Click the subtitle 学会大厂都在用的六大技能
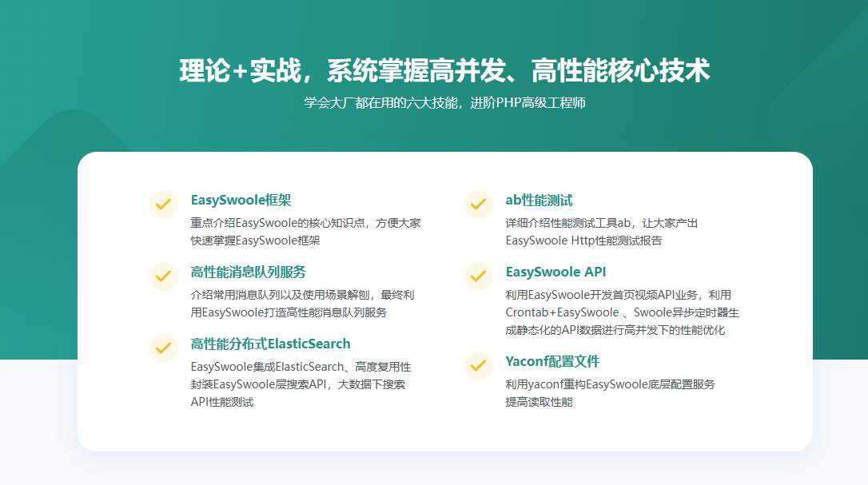Viewport: 868px width, 485px height. 444,103
